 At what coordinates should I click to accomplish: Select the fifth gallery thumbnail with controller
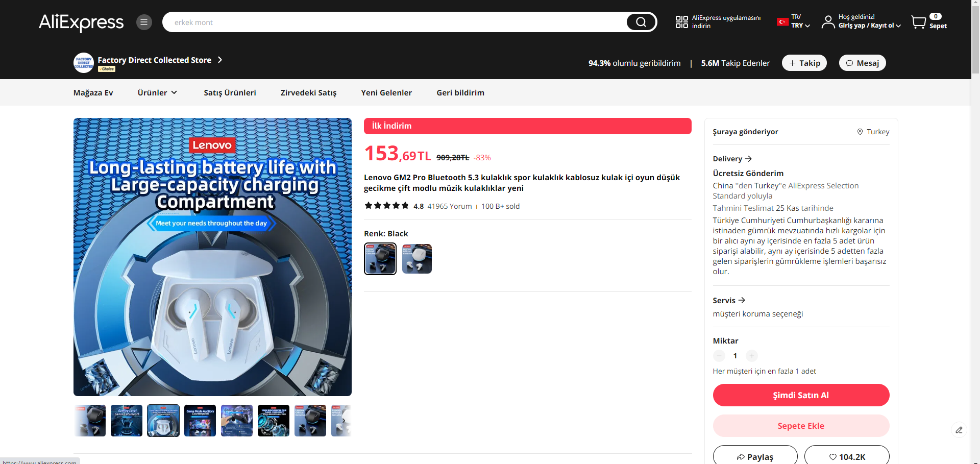coord(237,421)
